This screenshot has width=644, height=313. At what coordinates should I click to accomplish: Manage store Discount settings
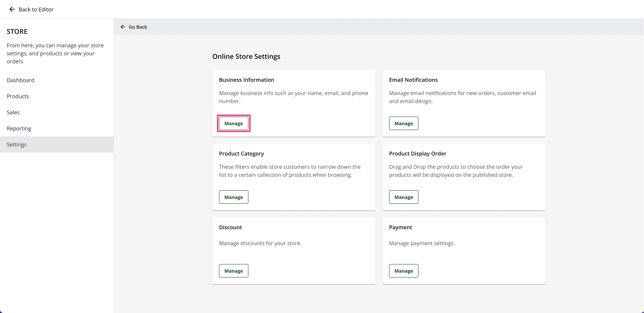point(233,271)
